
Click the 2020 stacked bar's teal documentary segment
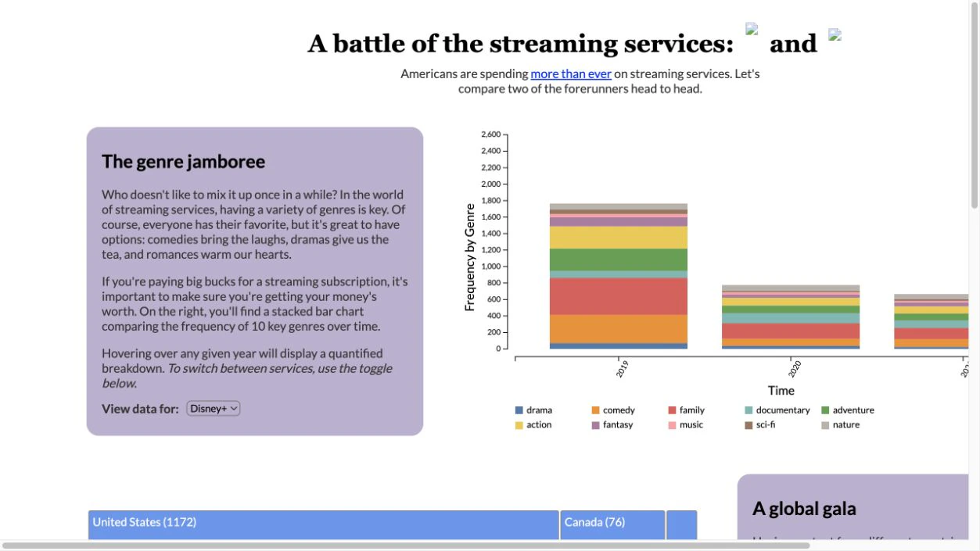(791, 318)
